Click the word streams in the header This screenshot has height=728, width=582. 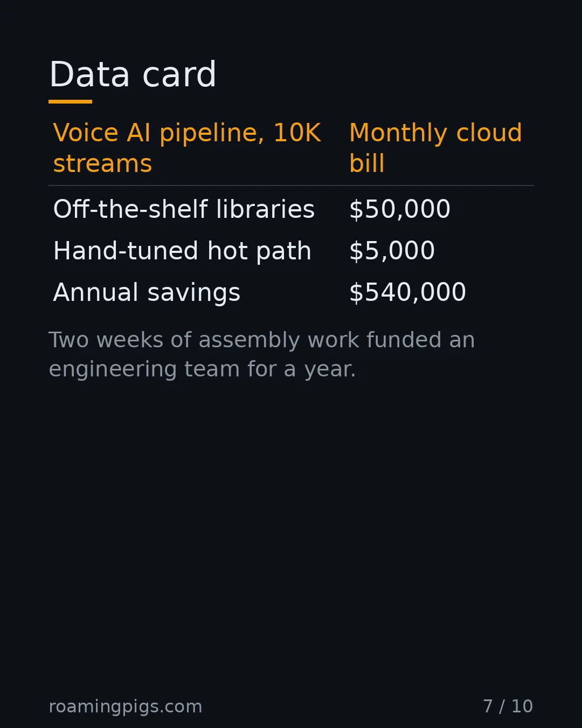click(102, 163)
